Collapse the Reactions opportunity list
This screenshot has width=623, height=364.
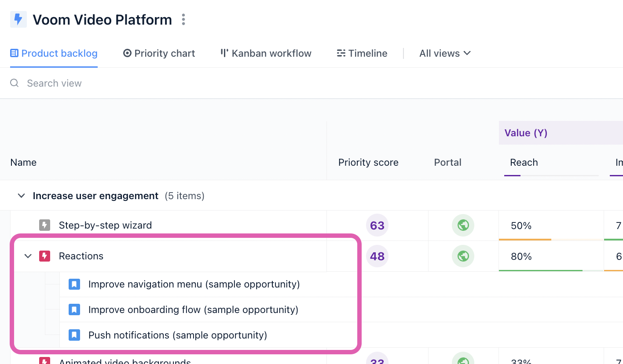27,256
